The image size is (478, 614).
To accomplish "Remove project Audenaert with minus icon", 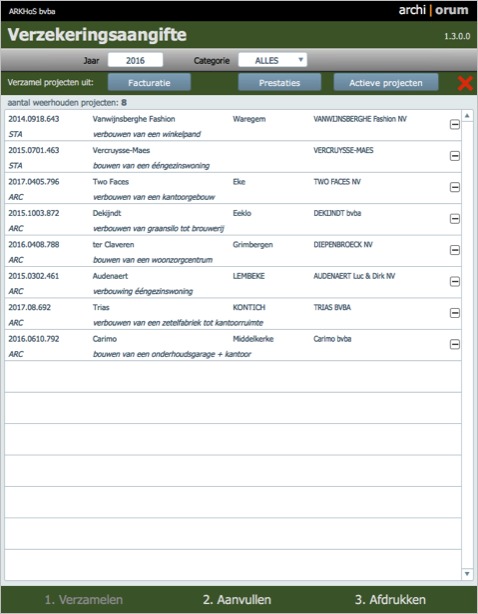I will click(x=455, y=281).
